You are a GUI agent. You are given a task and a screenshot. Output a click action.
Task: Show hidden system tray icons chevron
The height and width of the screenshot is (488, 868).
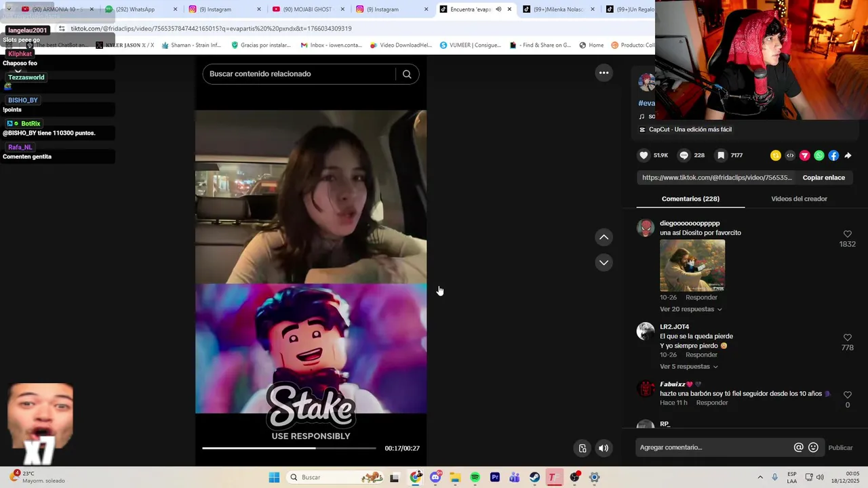click(x=759, y=477)
